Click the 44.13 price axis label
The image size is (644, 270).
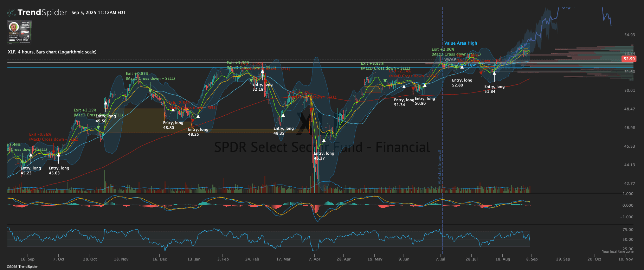[630, 165]
